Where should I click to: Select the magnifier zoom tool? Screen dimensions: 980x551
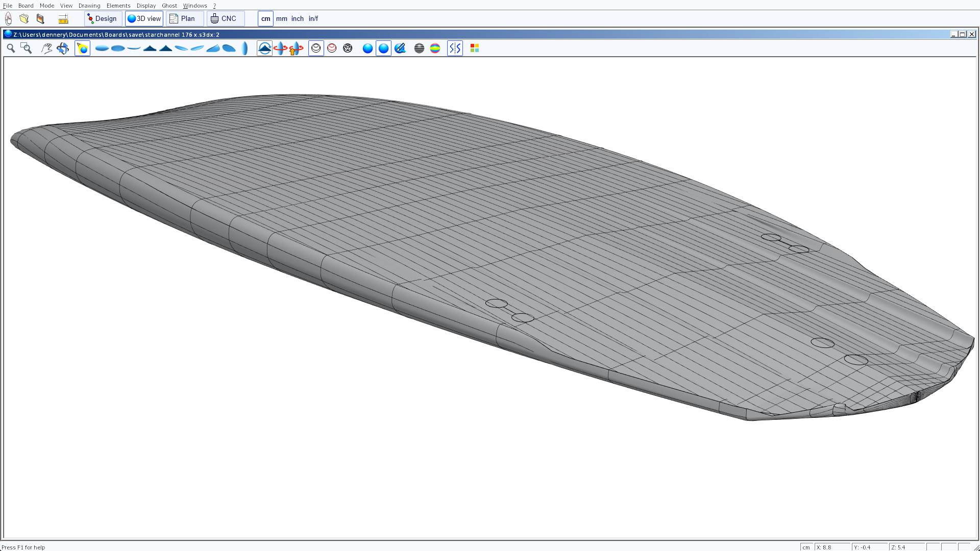(11, 48)
